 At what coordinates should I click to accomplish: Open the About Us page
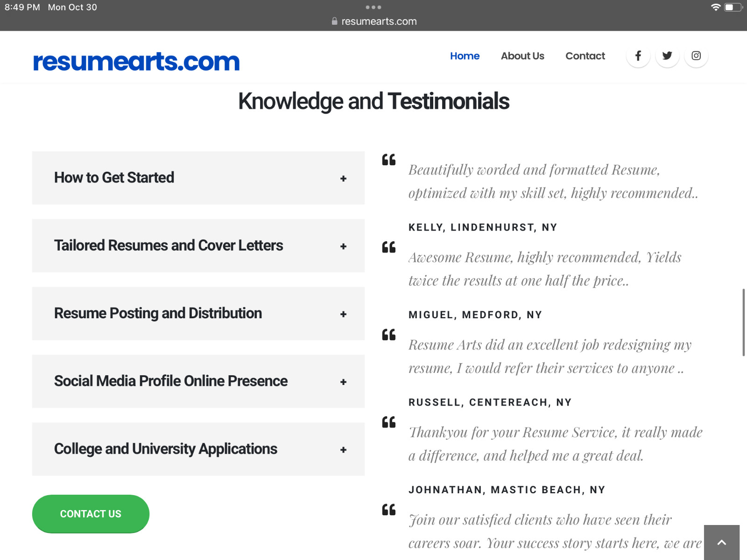pos(522,56)
